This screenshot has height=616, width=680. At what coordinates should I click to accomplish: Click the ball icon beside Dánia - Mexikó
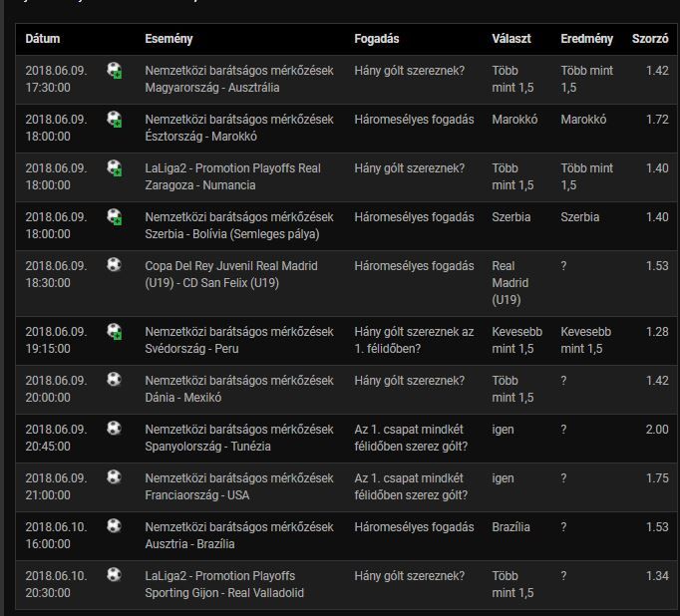point(115,380)
